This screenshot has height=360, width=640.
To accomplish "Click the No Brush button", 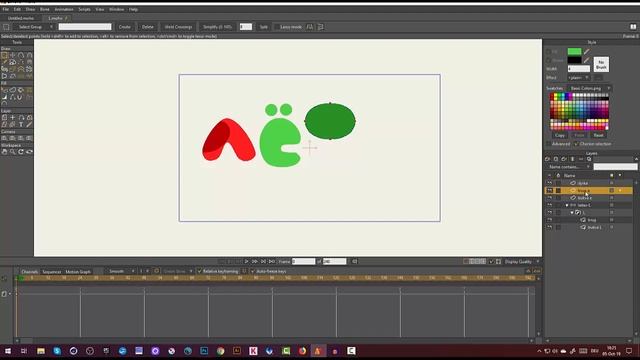I will [601, 64].
